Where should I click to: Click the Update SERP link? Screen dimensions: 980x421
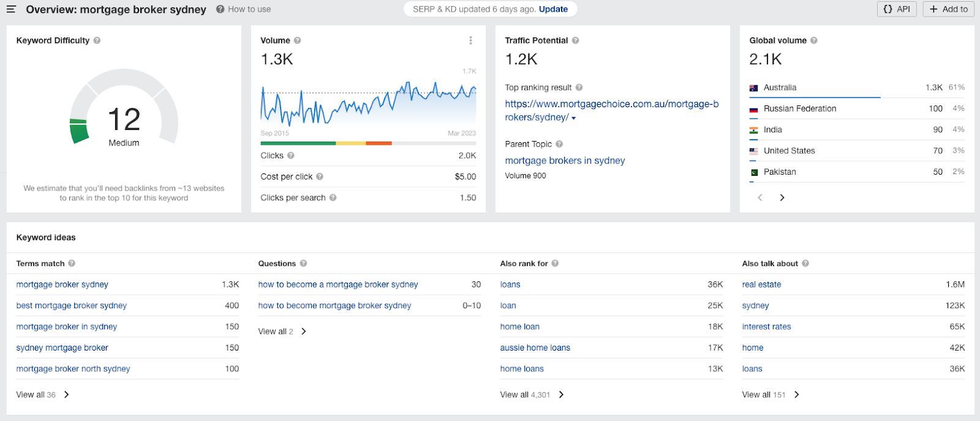pos(553,9)
